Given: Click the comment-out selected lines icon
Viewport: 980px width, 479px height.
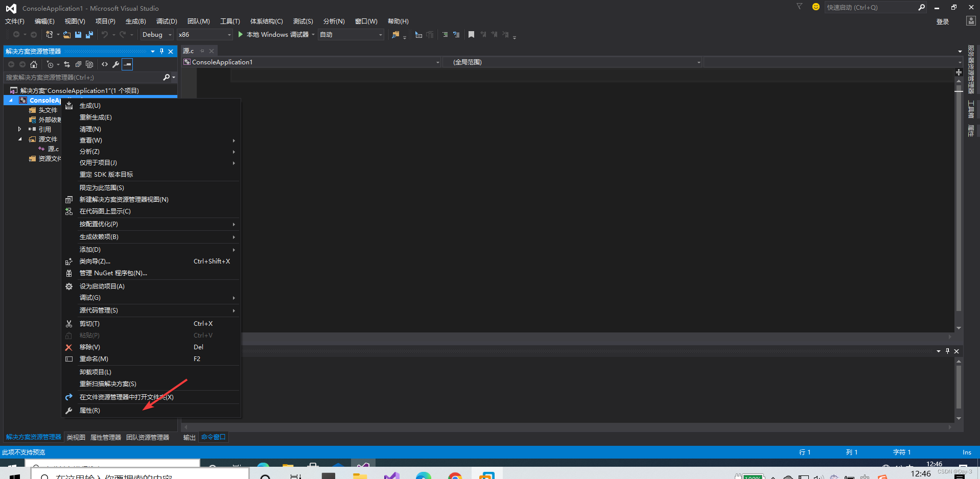Looking at the screenshot, I should click(x=445, y=35).
